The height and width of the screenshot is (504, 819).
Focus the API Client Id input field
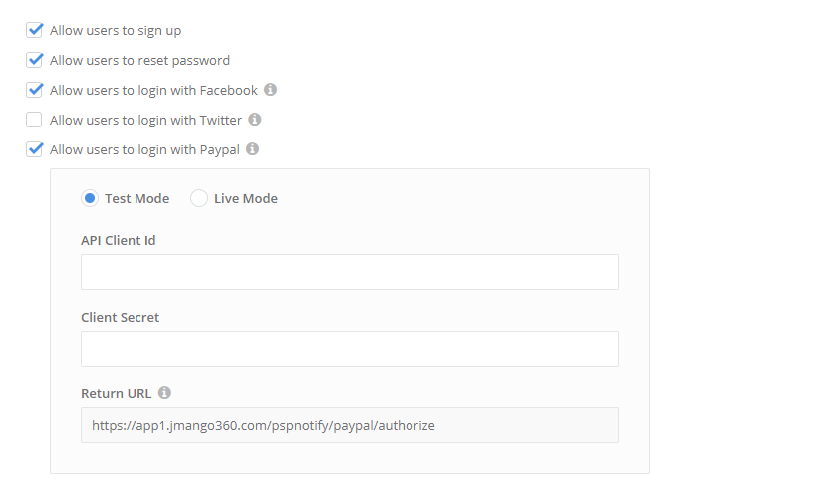point(349,272)
